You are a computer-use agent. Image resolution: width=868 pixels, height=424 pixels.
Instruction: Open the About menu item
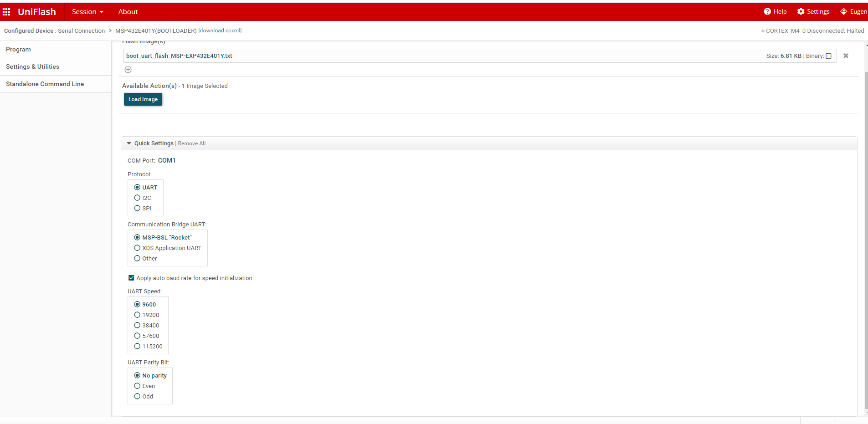128,12
